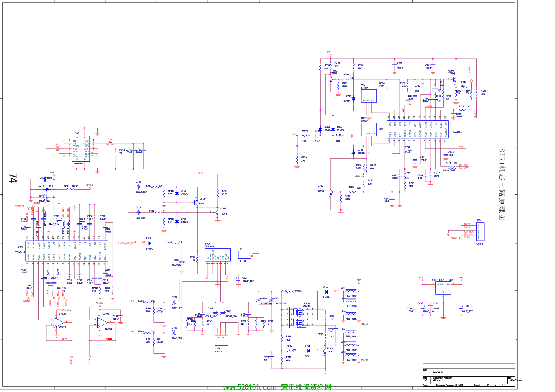Click the J704 connector reference
This screenshot has width=555, height=392.
(479, 220)
